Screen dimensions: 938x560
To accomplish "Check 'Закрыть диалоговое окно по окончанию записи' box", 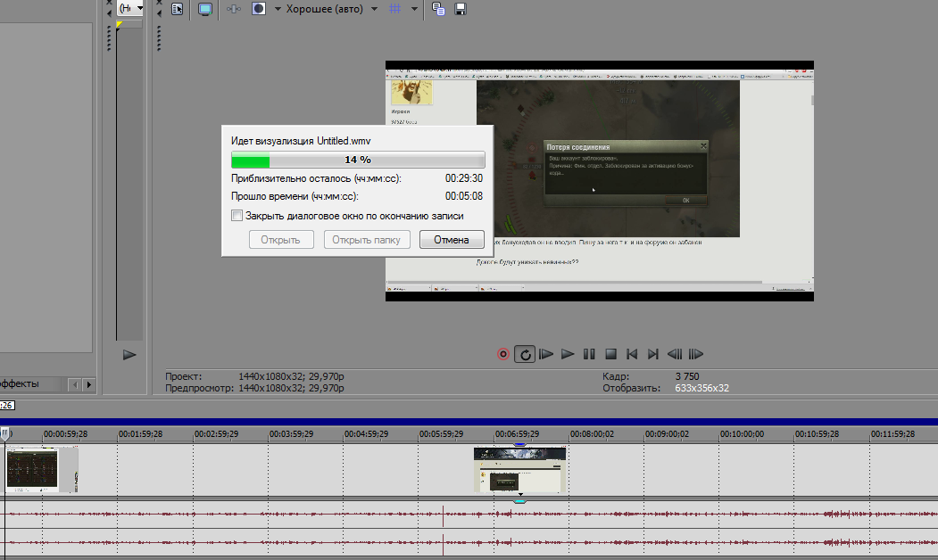I will (237, 216).
